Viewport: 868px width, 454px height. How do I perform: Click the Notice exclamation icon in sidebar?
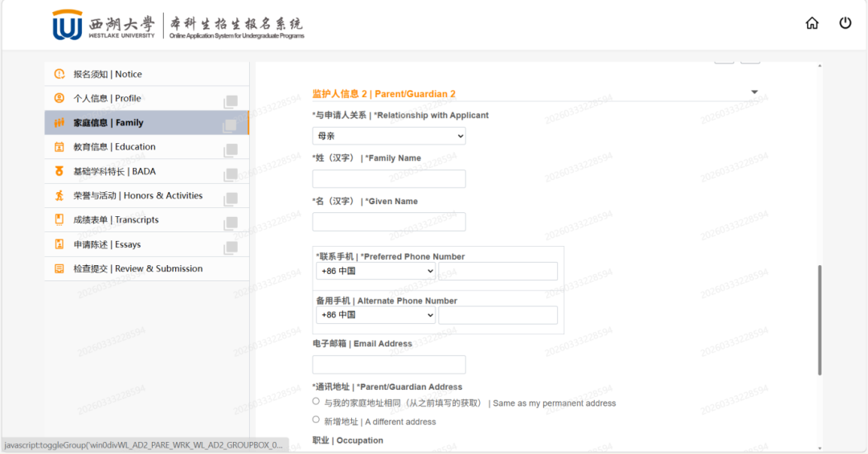[x=59, y=74]
